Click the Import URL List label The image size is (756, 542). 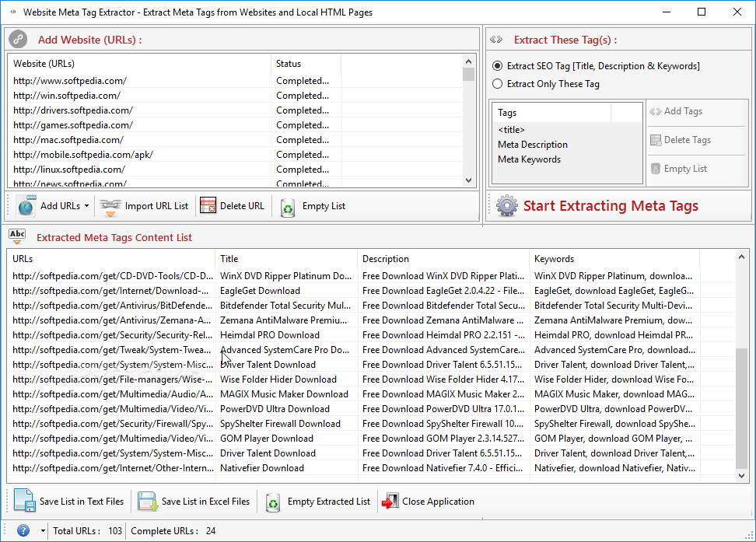pos(156,206)
